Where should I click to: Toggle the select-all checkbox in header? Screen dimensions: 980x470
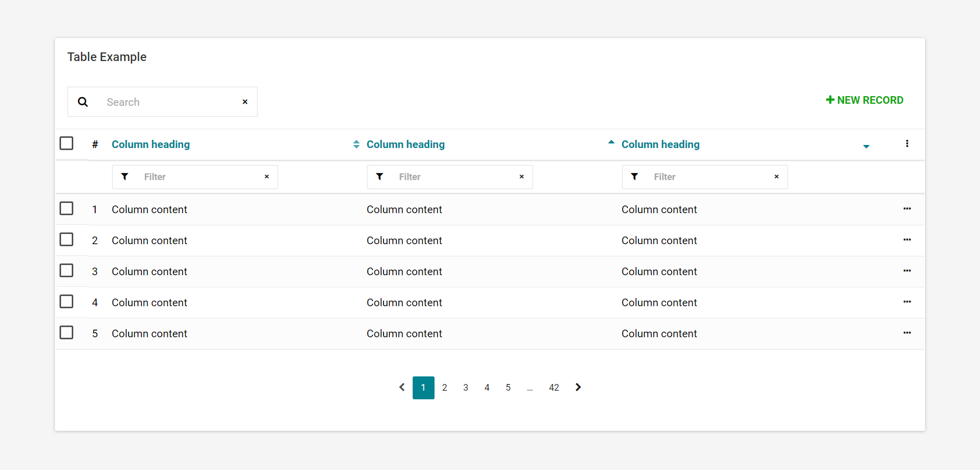67,143
